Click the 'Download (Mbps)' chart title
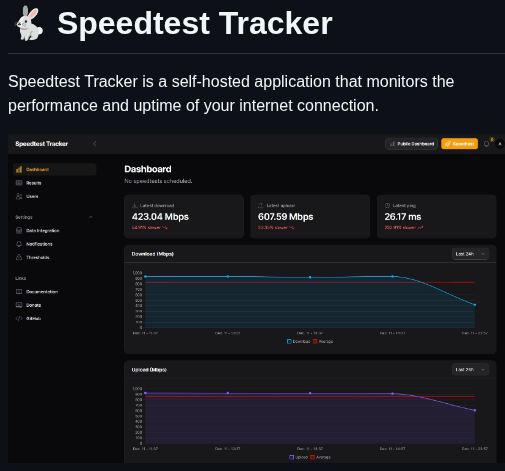 tap(153, 254)
